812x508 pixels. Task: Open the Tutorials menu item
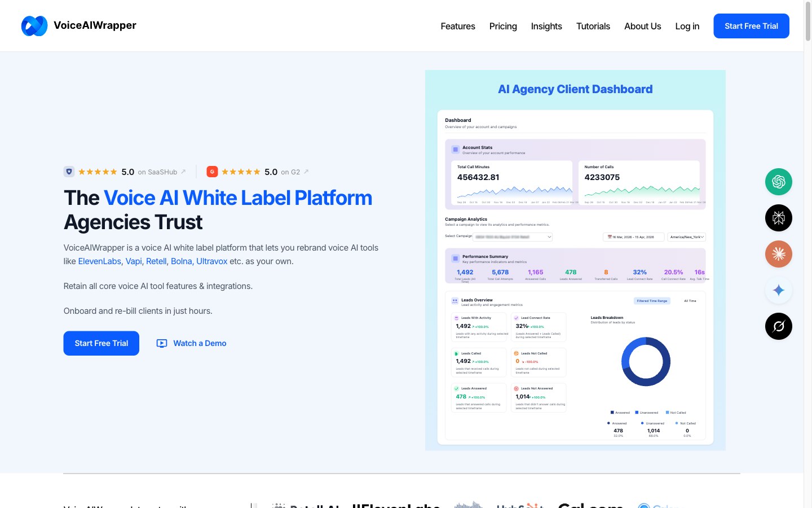pos(593,26)
